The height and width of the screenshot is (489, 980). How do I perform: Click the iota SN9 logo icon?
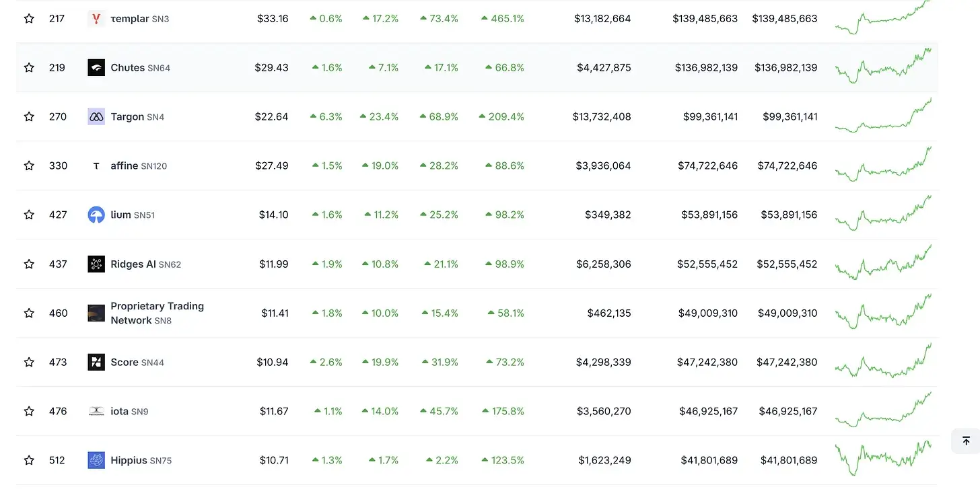pos(96,412)
